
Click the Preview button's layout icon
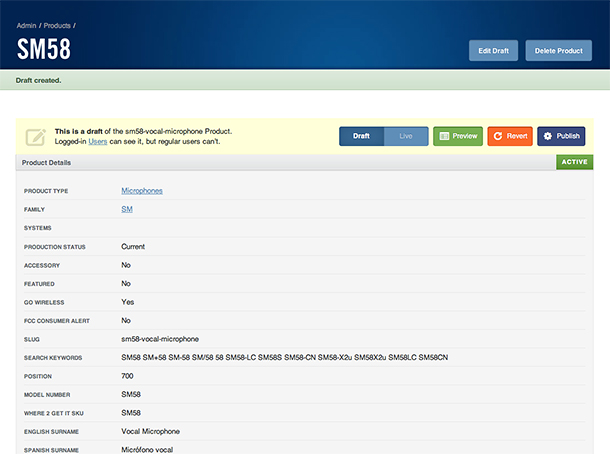(x=444, y=136)
